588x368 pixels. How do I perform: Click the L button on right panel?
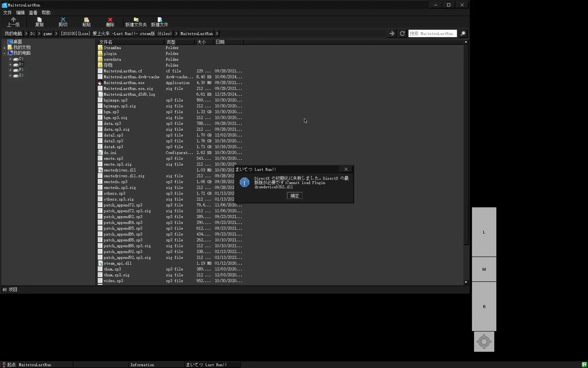484,232
